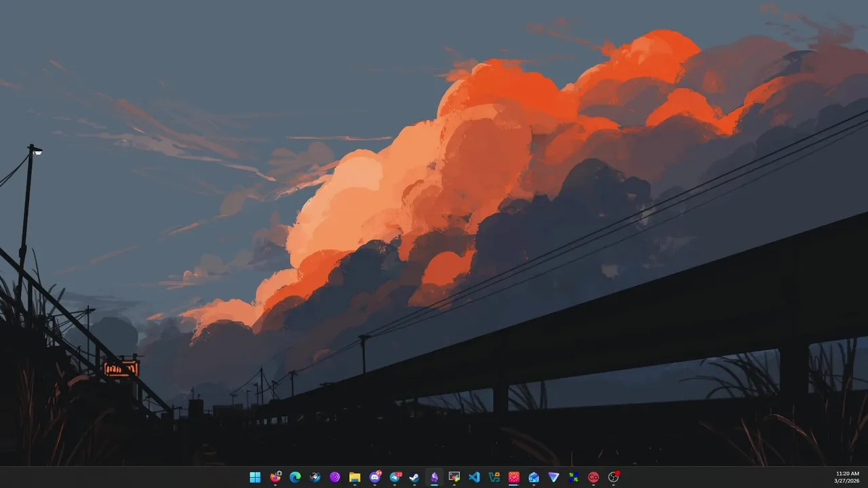Open the green and blue arrows icon
Image resolution: width=868 pixels, height=488 pixels.
pos(574,477)
